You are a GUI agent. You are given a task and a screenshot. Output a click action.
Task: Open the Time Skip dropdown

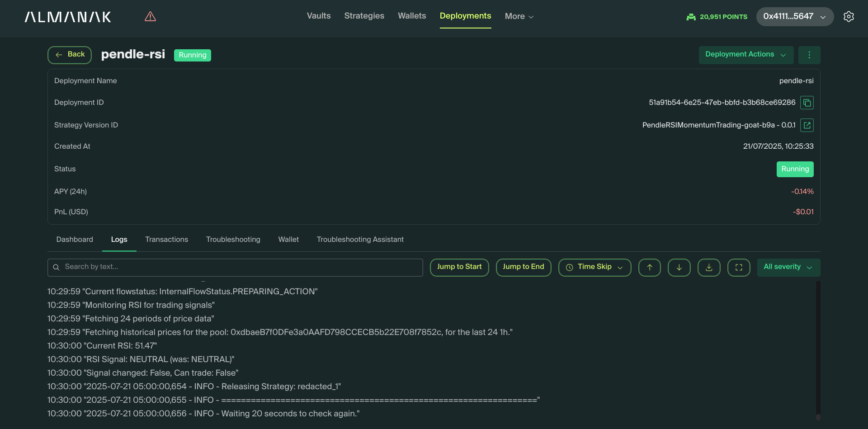click(x=594, y=268)
